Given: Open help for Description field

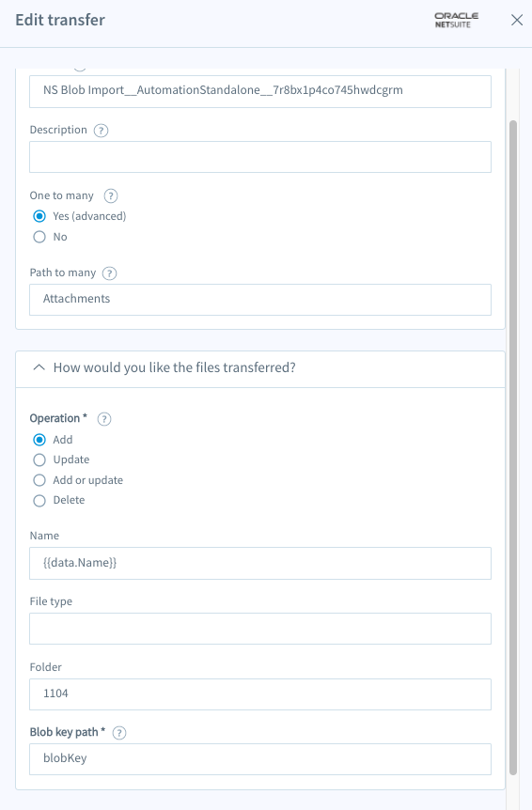Looking at the screenshot, I should point(101,131).
